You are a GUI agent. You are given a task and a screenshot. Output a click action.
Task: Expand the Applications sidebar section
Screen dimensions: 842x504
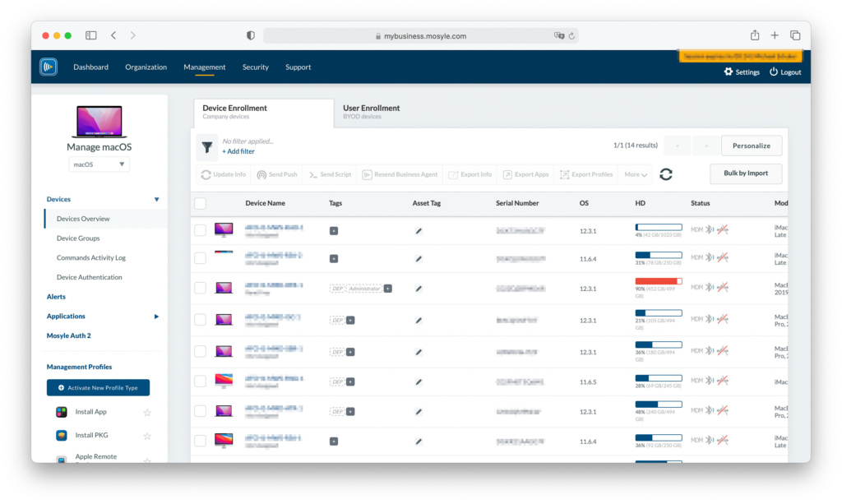[156, 317]
